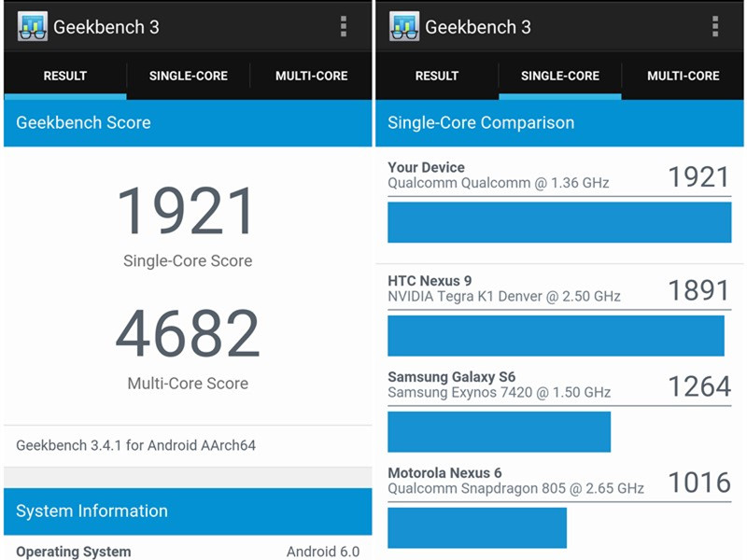Tap Samsung Galaxy S6 score 1264
This screenshot has height=560, width=747.
click(699, 386)
